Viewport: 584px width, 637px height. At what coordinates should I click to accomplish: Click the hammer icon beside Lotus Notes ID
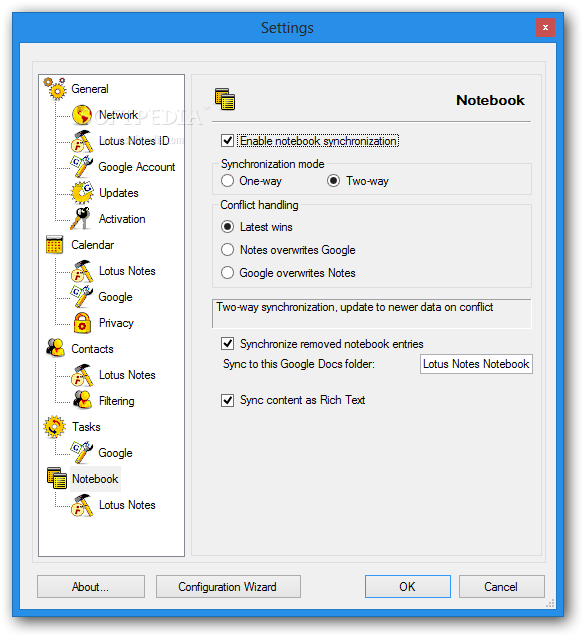click(82, 141)
